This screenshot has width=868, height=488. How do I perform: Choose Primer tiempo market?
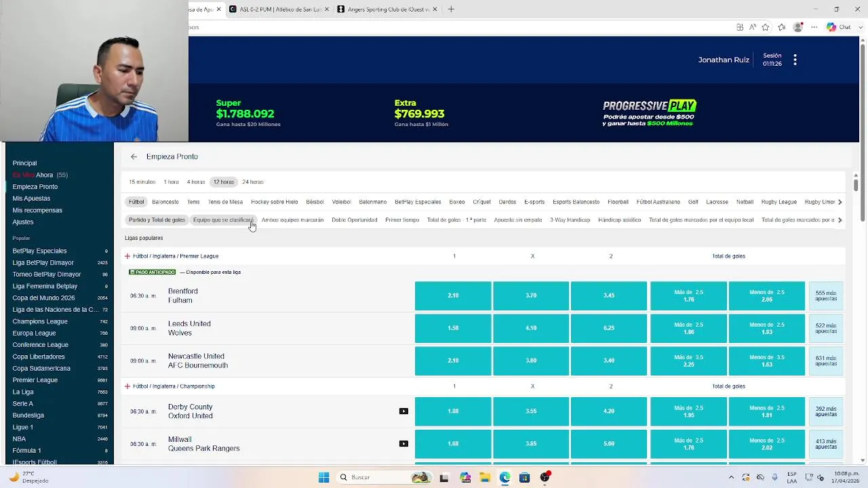coord(402,220)
